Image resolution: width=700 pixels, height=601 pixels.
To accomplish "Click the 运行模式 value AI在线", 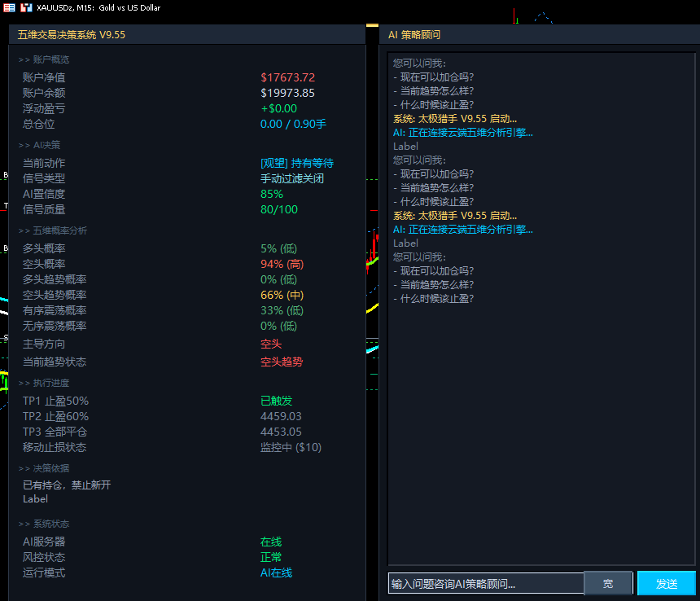I will point(276,572).
